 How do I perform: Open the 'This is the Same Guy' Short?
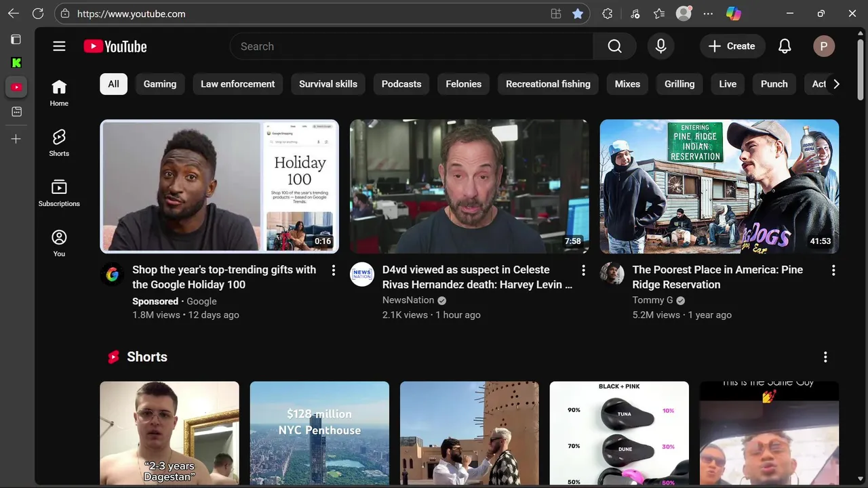(x=769, y=433)
